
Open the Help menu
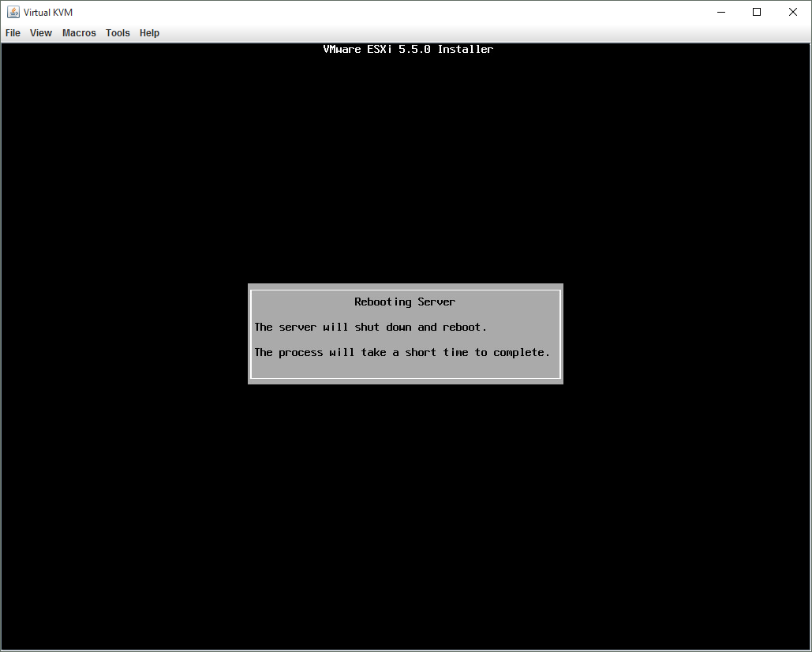[x=149, y=33]
